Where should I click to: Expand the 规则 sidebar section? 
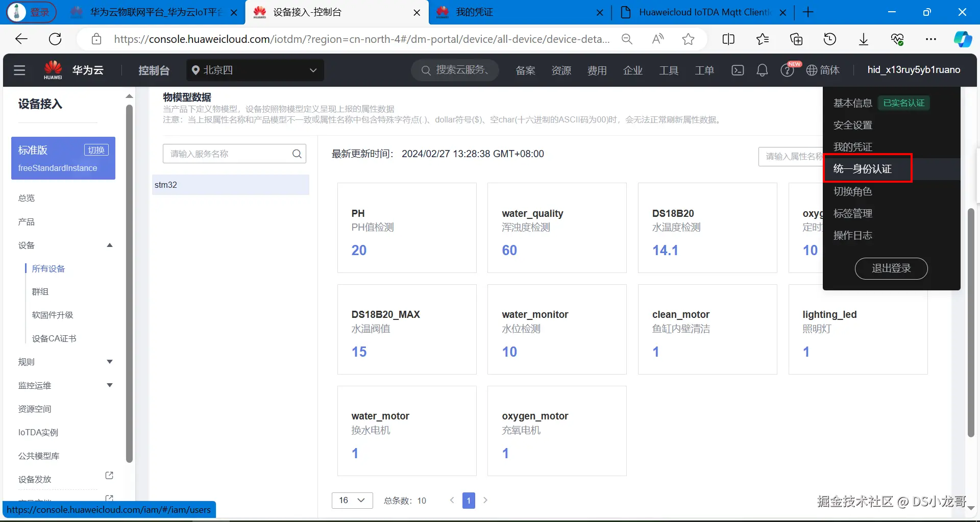(109, 362)
